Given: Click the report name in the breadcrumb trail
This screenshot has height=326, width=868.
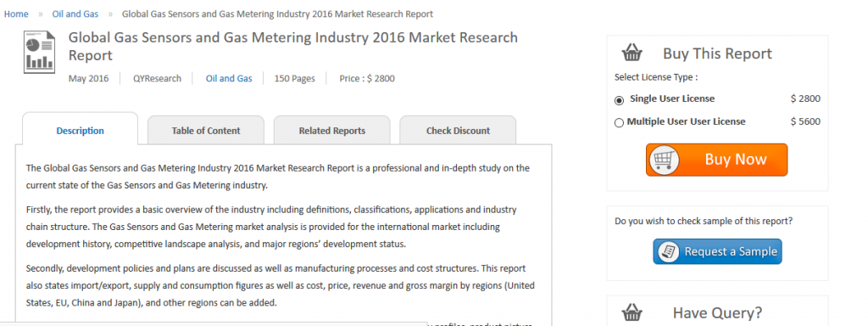Looking at the screenshot, I should [277, 14].
